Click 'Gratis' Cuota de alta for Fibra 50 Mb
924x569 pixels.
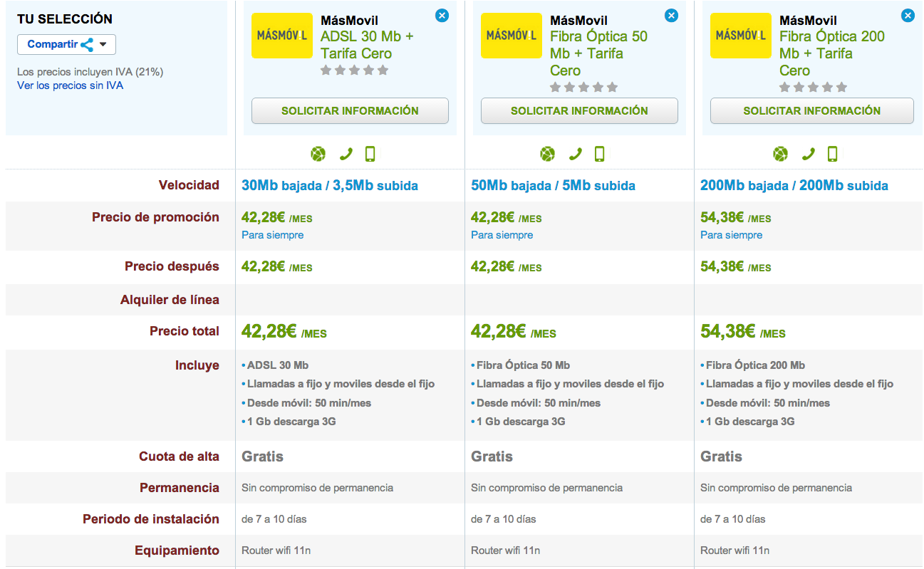pos(492,456)
